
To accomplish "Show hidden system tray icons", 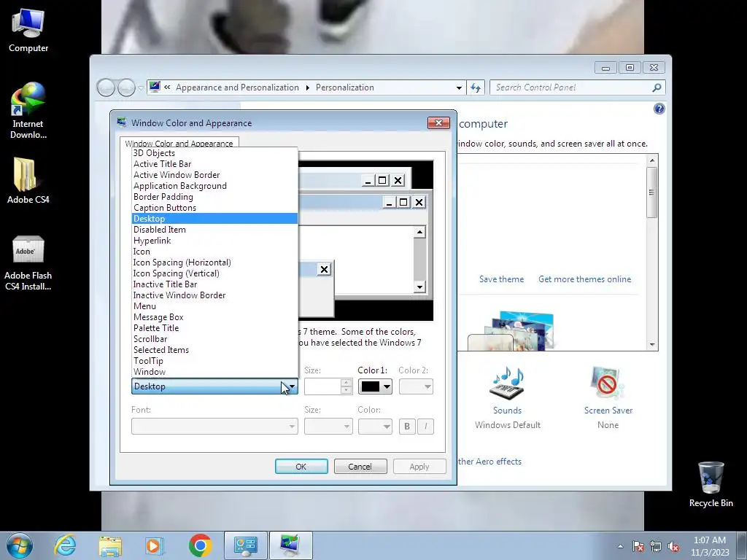I will click(x=620, y=546).
